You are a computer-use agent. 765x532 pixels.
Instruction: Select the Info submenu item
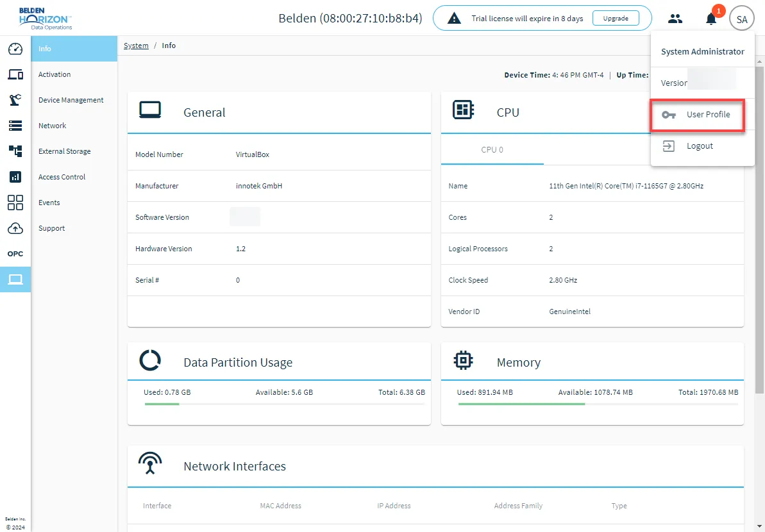pyautogui.click(x=74, y=49)
